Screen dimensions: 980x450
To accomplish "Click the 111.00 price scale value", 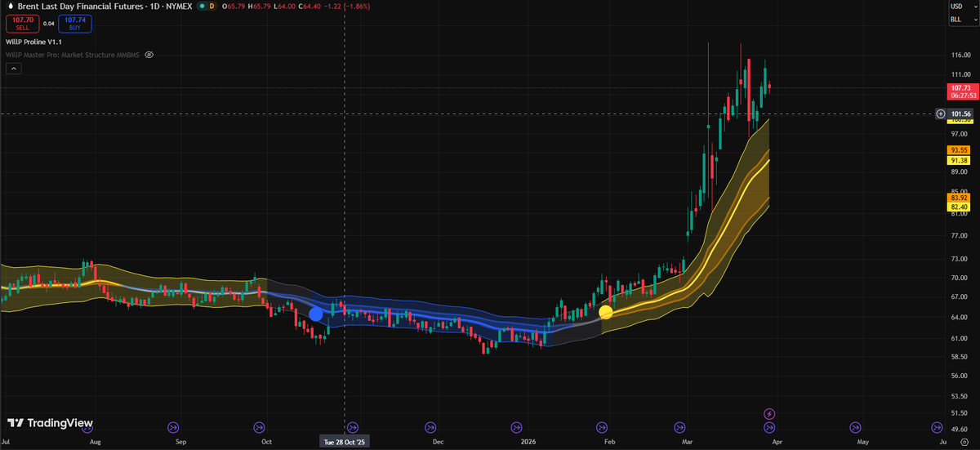I will coord(961,74).
